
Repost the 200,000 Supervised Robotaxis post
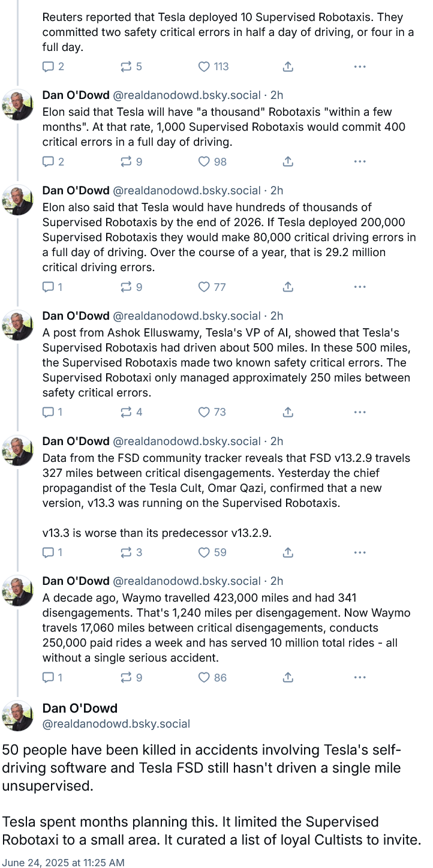[x=131, y=287]
